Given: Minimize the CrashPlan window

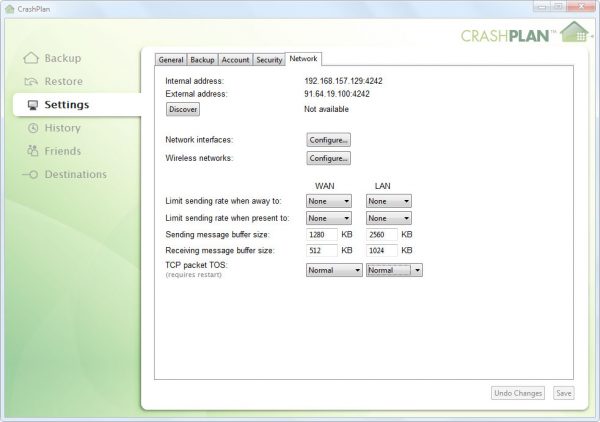Looking at the screenshot, I should tap(542, 7).
